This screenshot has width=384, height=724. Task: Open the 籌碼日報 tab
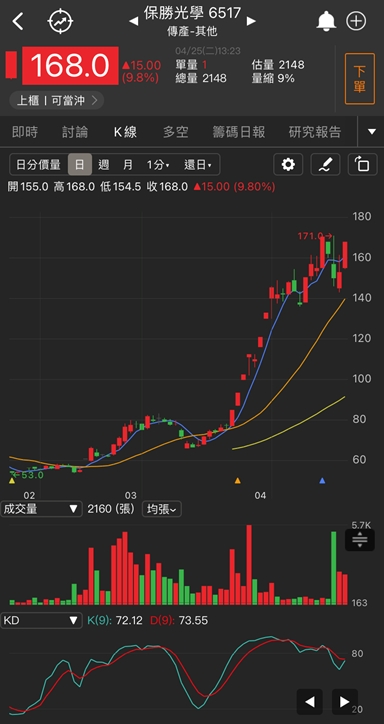click(x=239, y=132)
